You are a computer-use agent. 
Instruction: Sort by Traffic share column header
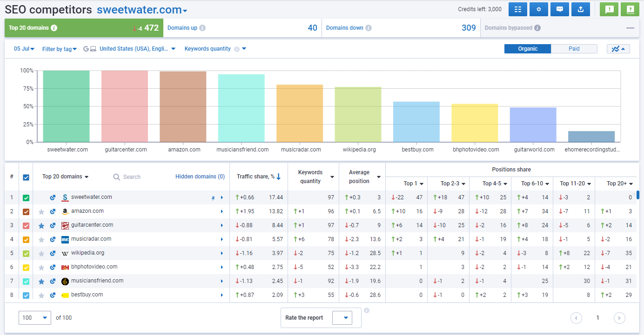[259, 177]
